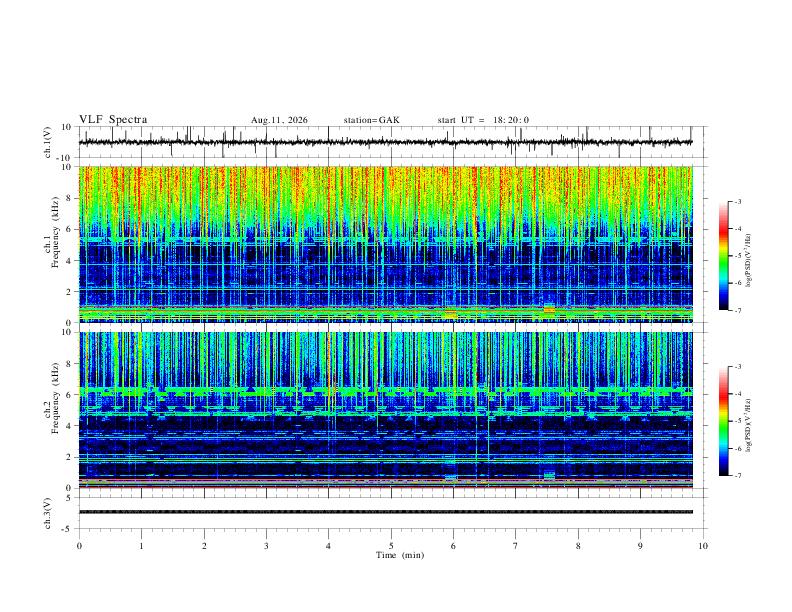
Task: Click the red high-frequency region in ch.1 spectrogram
Action: tap(385, 182)
